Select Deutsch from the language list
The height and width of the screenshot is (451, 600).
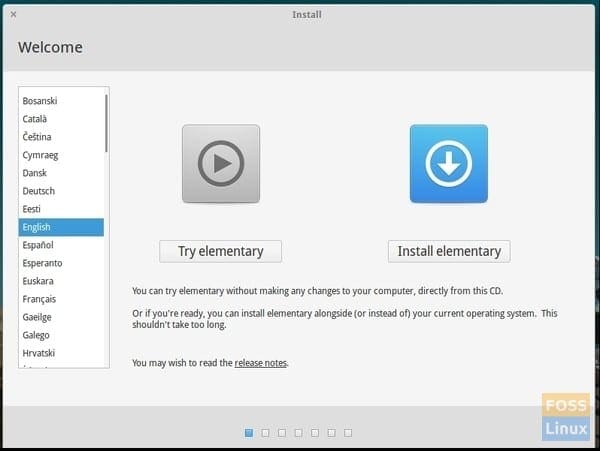coord(61,191)
